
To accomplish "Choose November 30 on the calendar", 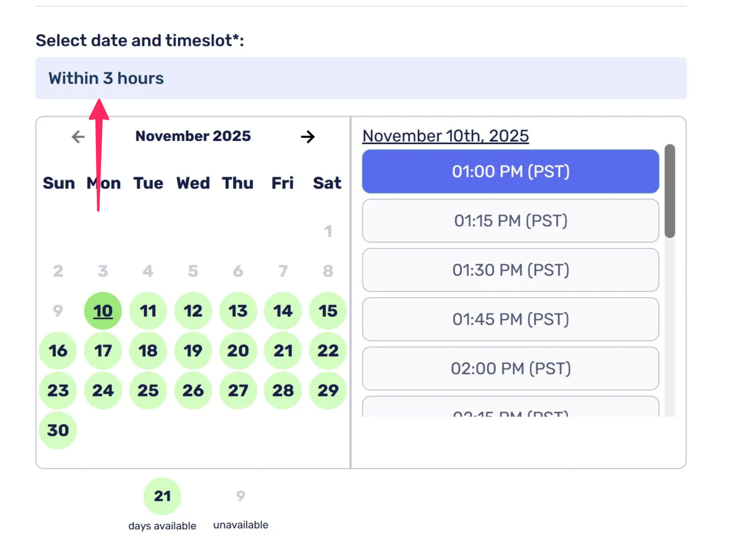I will pyautogui.click(x=58, y=430).
